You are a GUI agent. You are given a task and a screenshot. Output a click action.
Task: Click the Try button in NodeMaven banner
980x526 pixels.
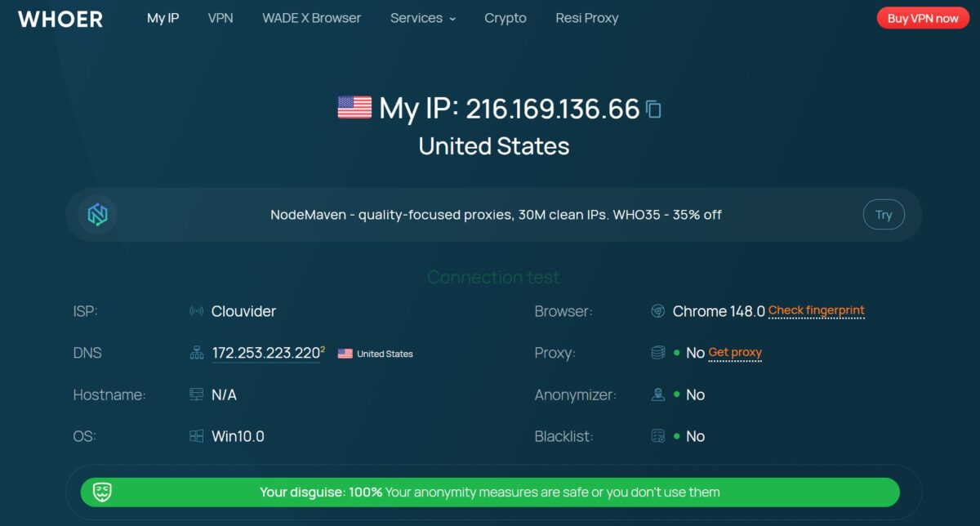(x=884, y=215)
